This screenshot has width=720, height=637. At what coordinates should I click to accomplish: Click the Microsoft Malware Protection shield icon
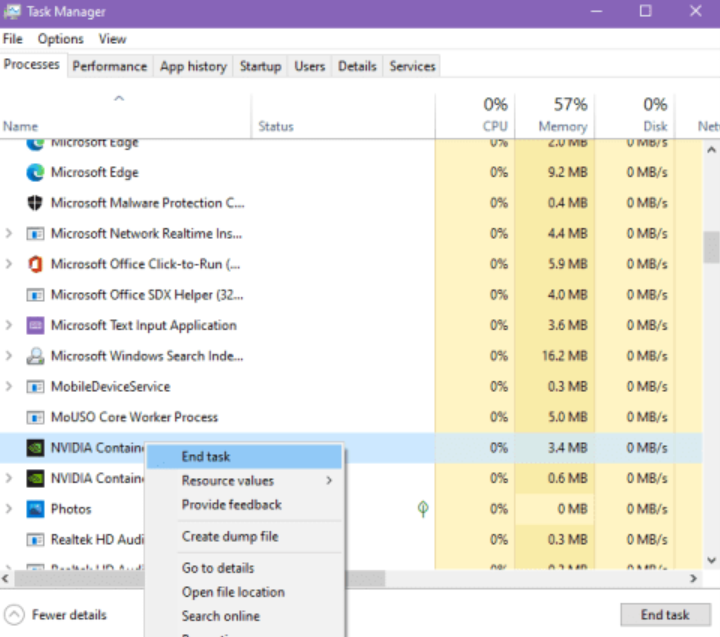[35, 203]
